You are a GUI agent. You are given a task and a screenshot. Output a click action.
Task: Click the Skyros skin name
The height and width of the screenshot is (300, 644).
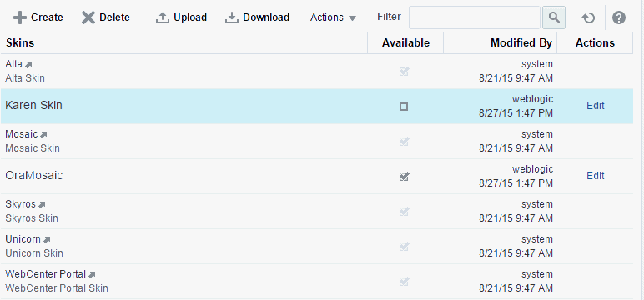21,204
